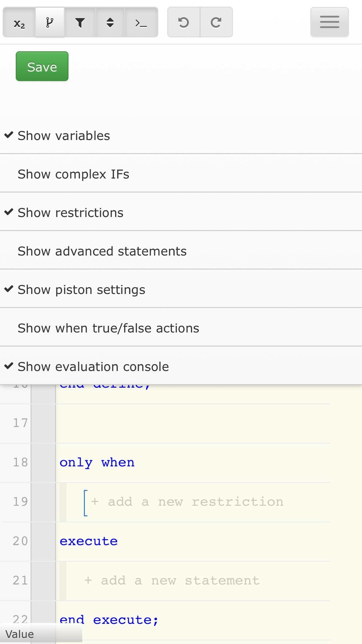This screenshot has width=362, height=644.
Task: Toggle off Show restrictions option
Action: point(181,213)
